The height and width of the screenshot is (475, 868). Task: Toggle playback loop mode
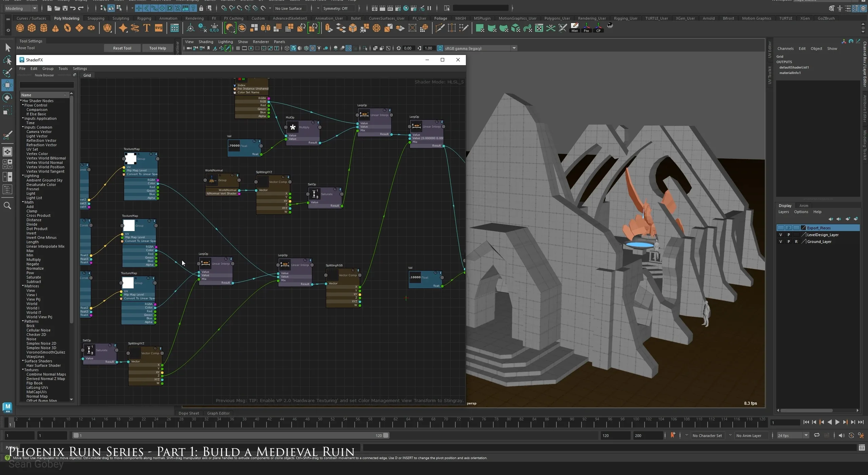[x=817, y=435]
